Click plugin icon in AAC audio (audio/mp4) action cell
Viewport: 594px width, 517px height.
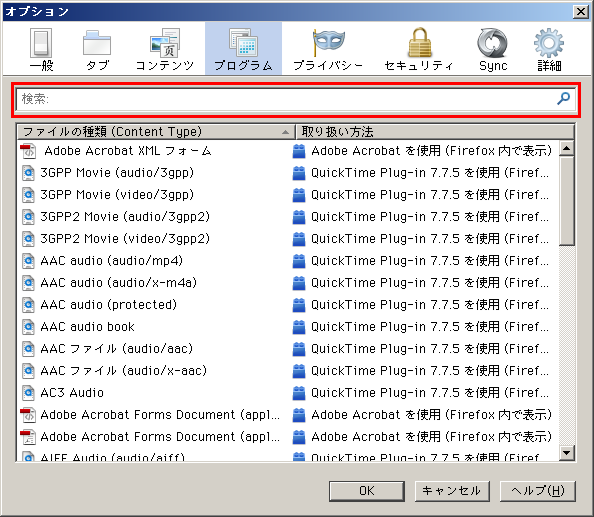coord(299,261)
